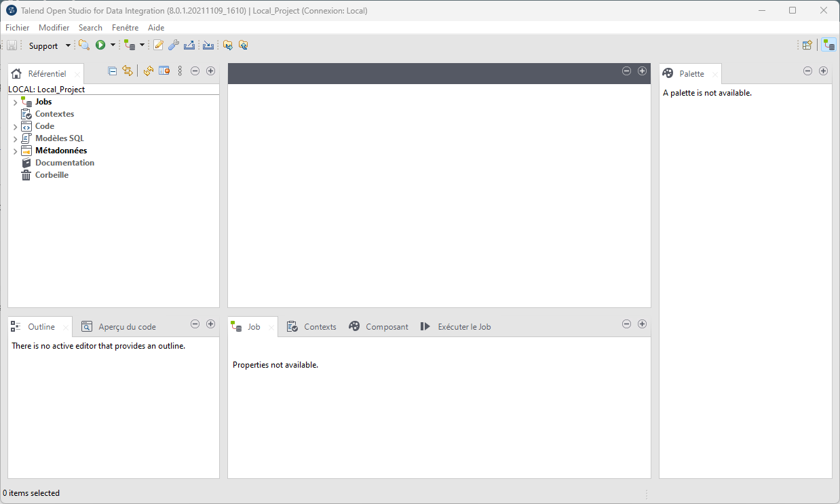Click the LOCAL: Local_Project label

46,90
